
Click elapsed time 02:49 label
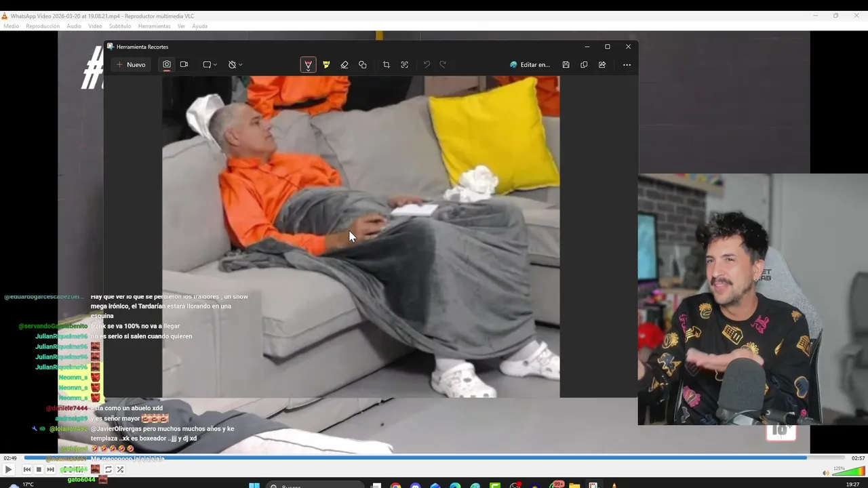point(9,458)
